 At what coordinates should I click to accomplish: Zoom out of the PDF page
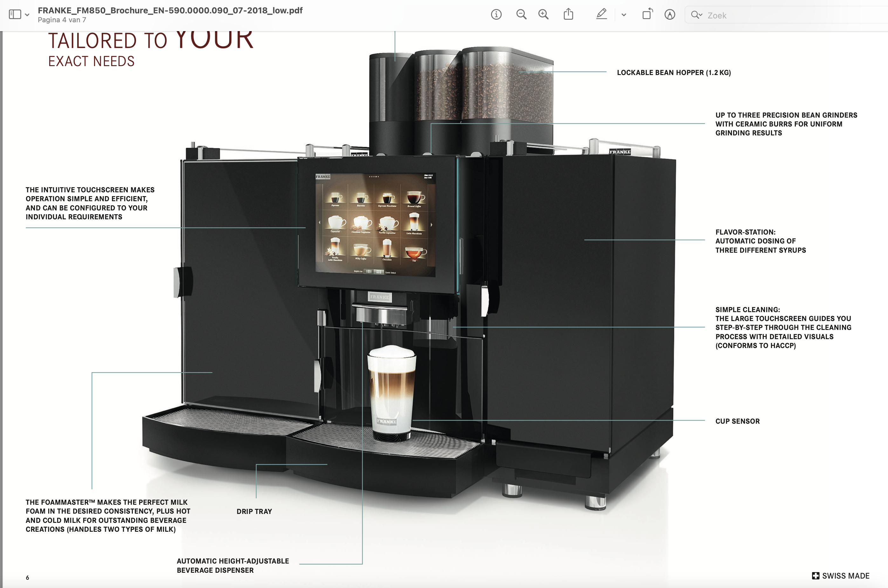point(521,15)
